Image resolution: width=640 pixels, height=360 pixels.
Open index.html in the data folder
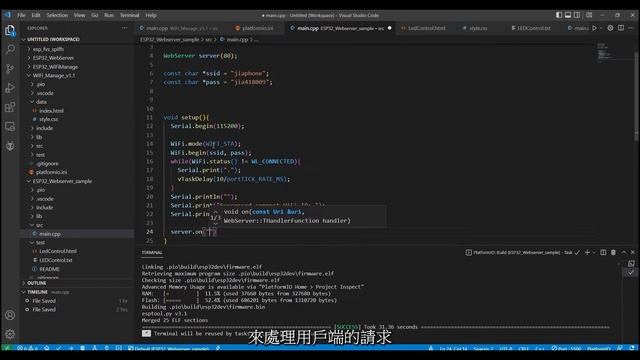78,111
